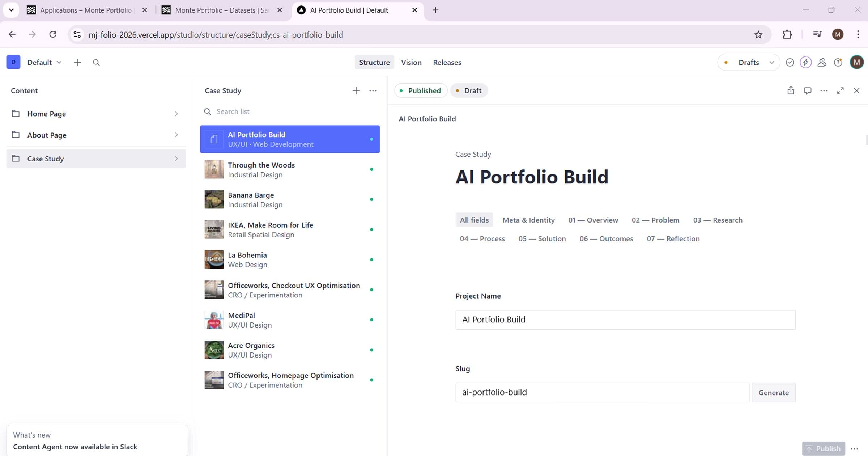Expand the Home Page folder chevron
The image size is (868, 456).
coord(176,114)
